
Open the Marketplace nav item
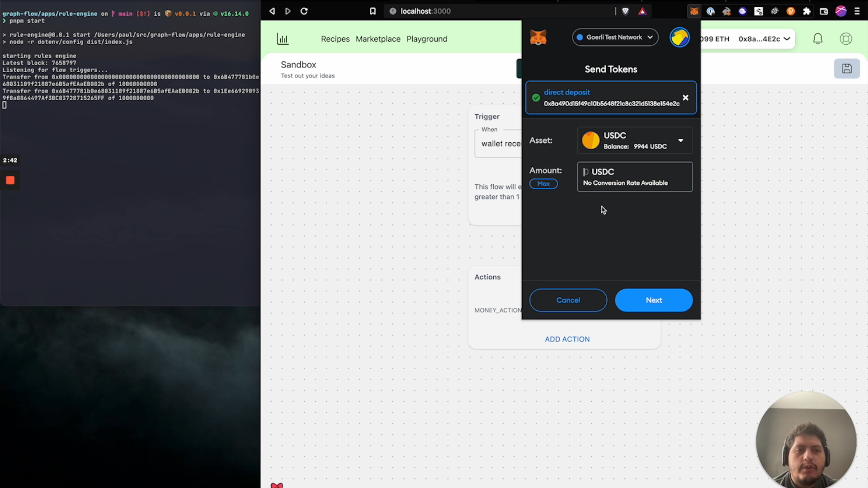(x=378, y=39)
